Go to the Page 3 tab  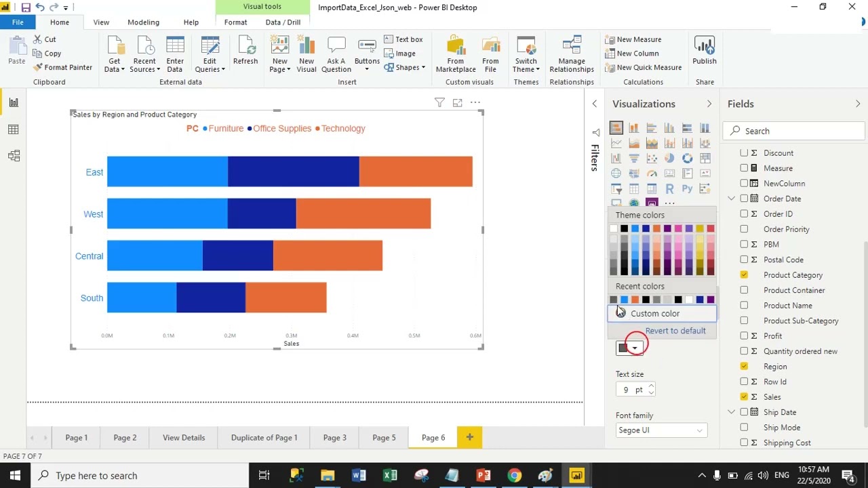pos(335,438)
